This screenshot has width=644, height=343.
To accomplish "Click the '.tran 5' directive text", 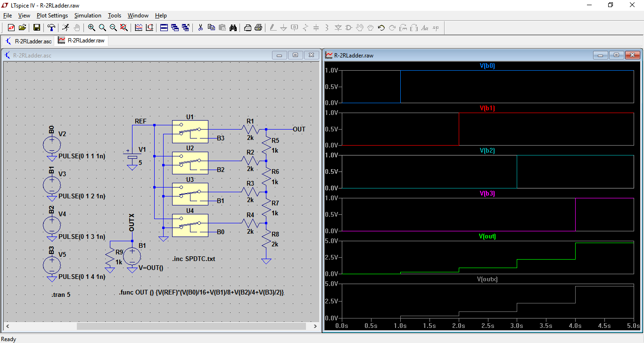I will [x=60, y=295].
